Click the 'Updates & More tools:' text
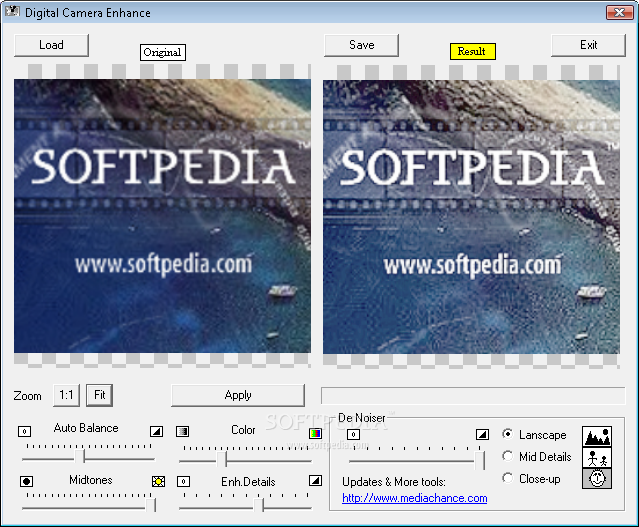The width and height of the screenshot is (639, 527). 394,482
